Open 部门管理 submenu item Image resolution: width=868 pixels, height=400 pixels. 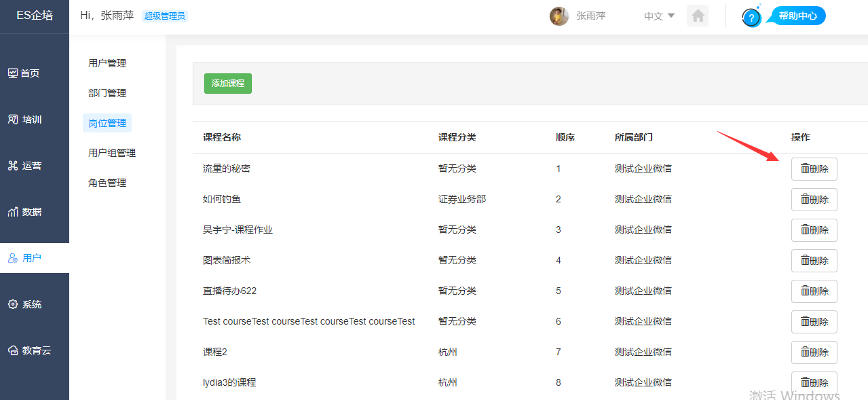coord(107,93)
